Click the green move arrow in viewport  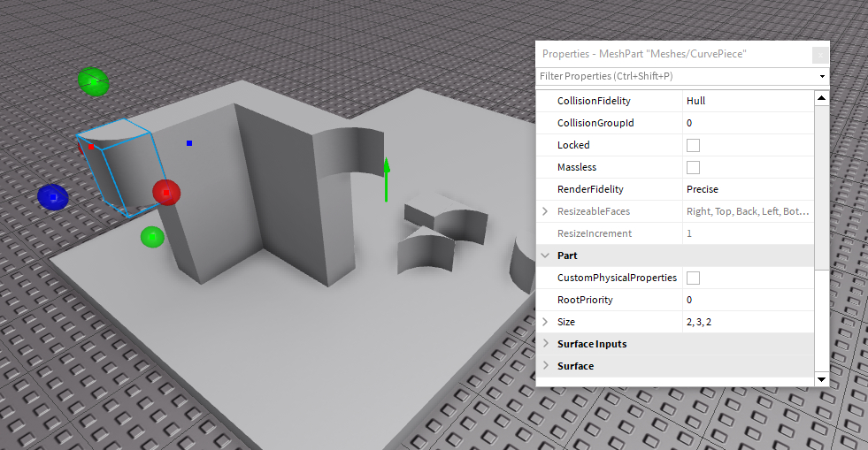pos(387,179)
